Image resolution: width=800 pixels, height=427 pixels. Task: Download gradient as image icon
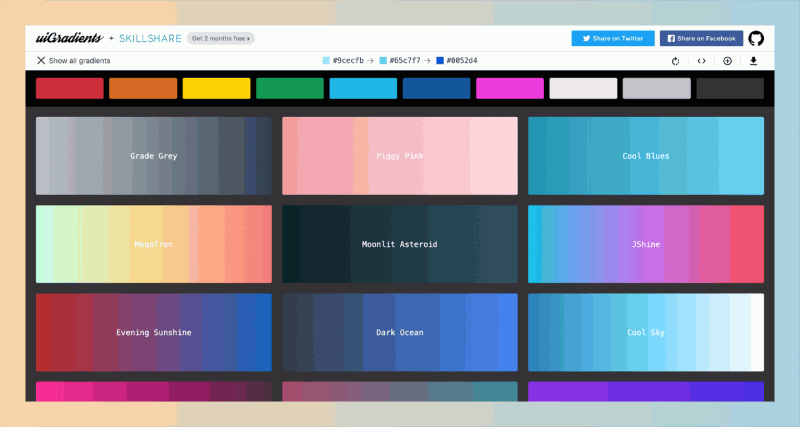[753, 61]
